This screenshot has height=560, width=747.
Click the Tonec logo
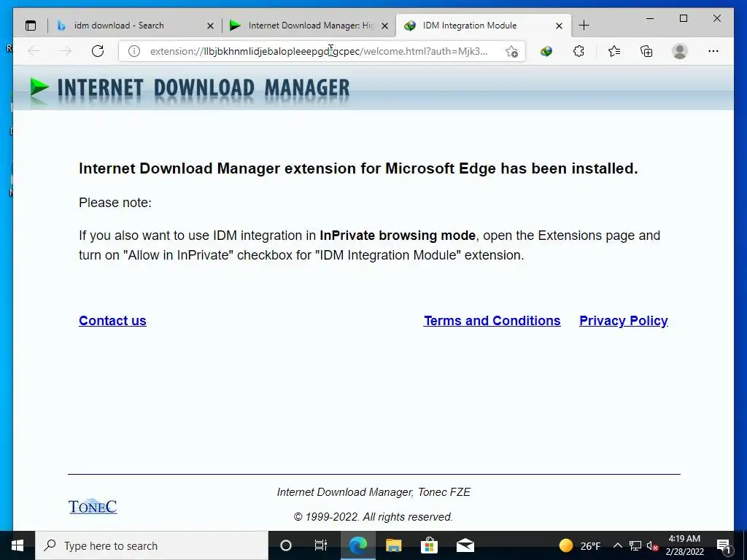[93, 506]
